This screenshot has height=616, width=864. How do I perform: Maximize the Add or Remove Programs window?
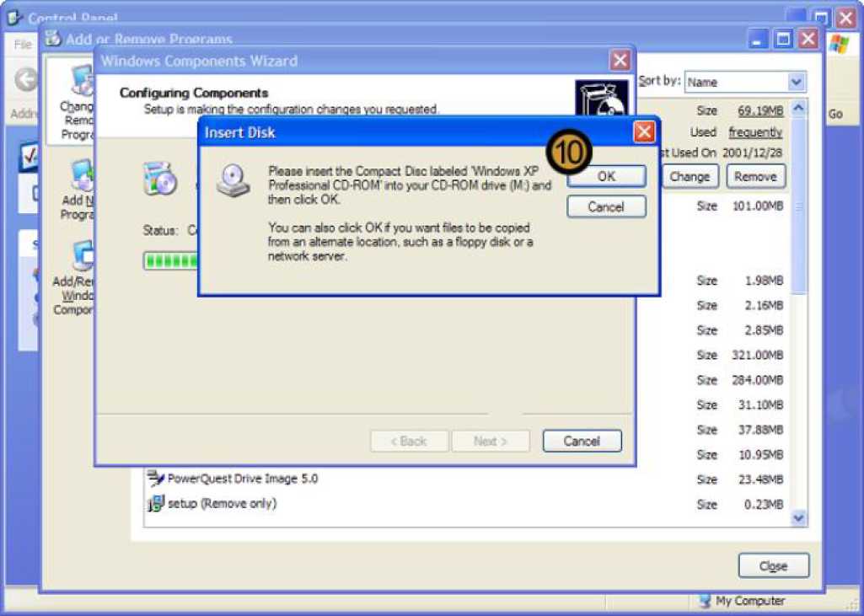pyautogui.click(x=783, y=40)
